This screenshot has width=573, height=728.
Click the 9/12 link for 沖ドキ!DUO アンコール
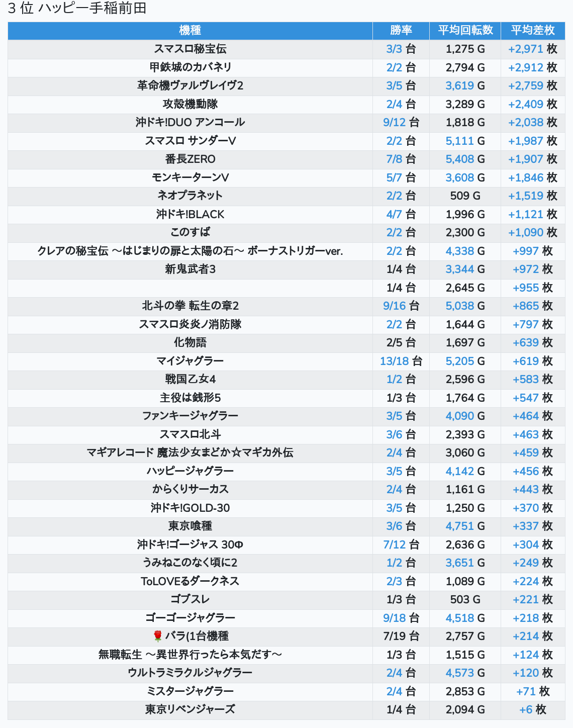(394, 122)
